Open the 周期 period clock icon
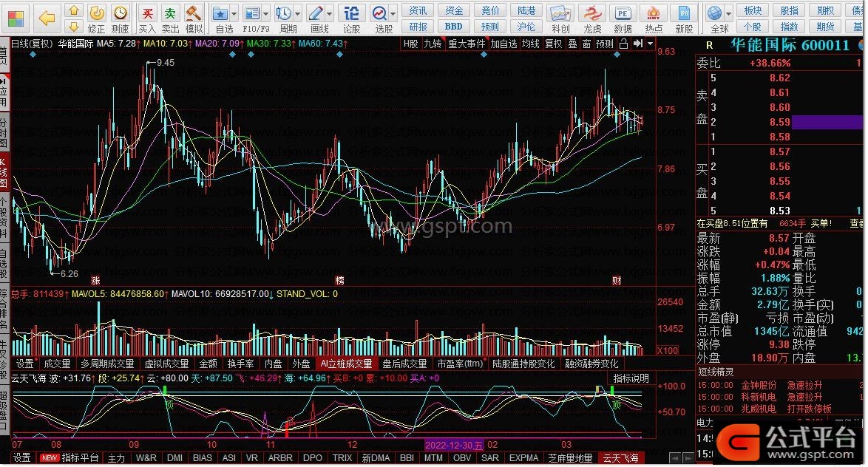Viewport: 868px width, 467px height. point(284,18)
